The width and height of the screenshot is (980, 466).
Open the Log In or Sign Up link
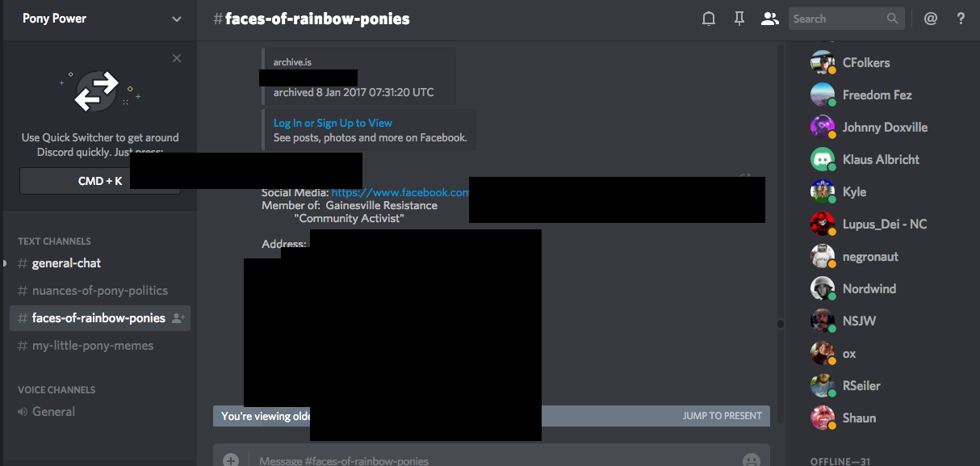(x=333, y=123)
